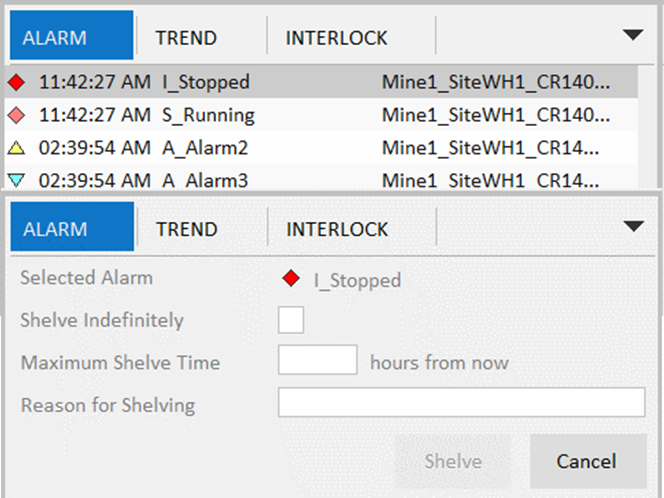Expand the lower panel dropdown arrow
The image size is (664, 498).
633,226
